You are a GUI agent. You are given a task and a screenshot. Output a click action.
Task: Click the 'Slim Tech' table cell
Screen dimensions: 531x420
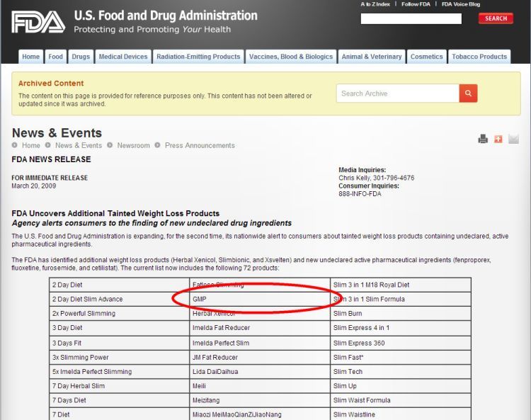click(401, 372)
